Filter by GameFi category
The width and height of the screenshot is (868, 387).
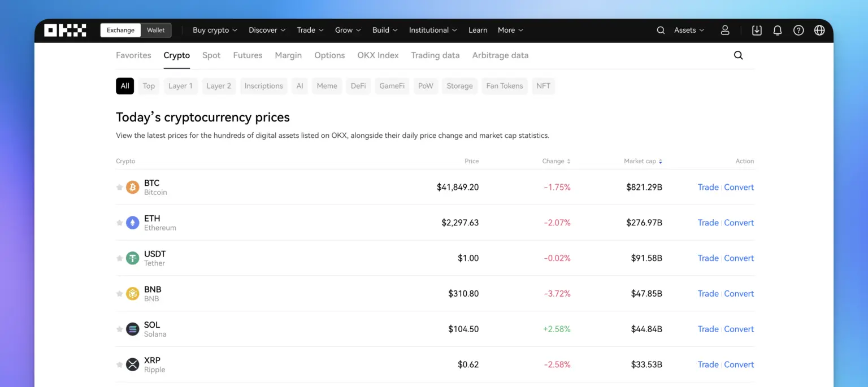(x=392, y=86)
